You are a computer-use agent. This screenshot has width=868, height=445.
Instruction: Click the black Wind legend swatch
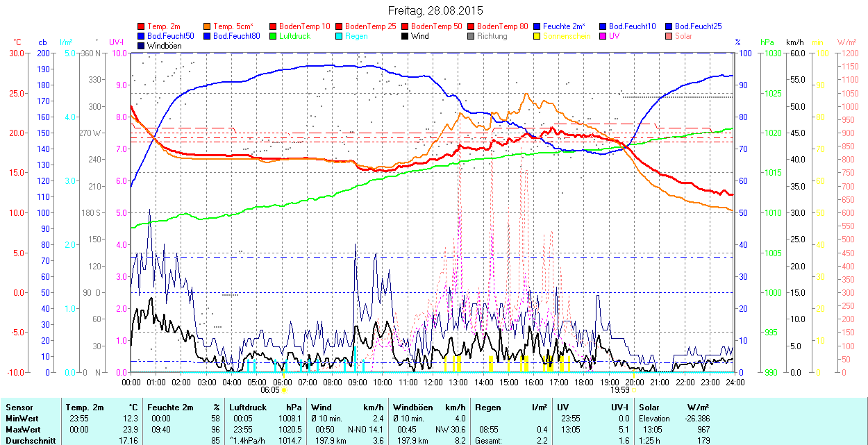[x=404, y=35]
